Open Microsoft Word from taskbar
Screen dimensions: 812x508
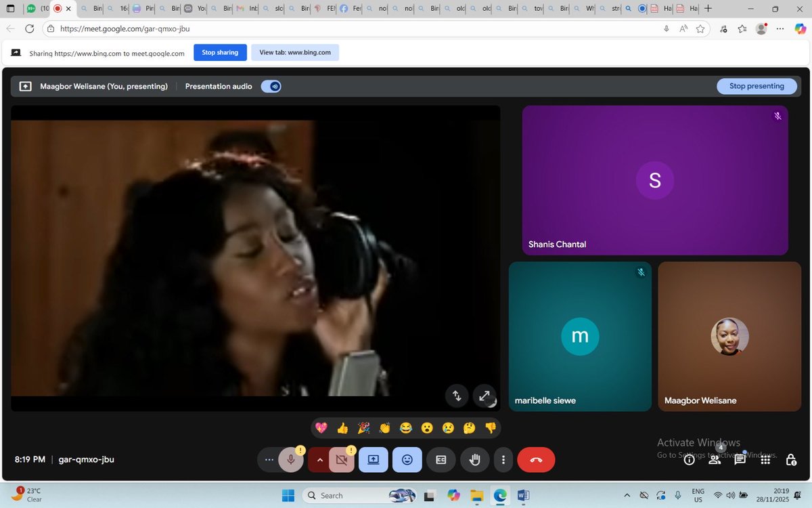tap(523, 495)
